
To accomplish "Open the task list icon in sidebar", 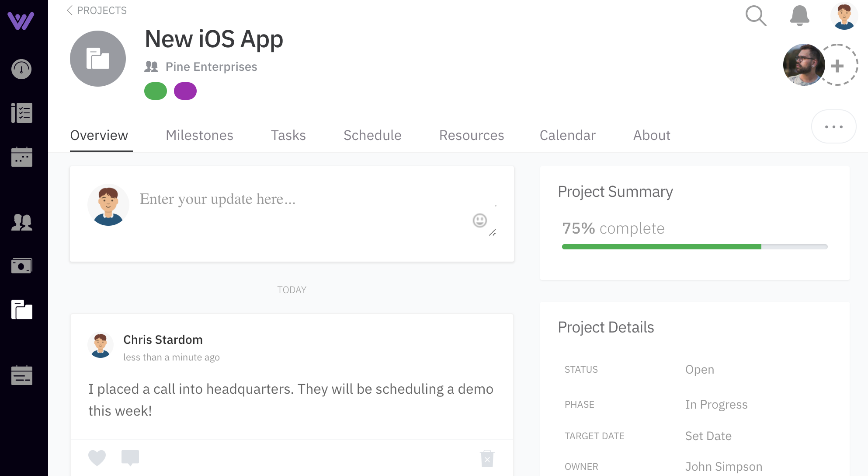I will coord(21,113).
